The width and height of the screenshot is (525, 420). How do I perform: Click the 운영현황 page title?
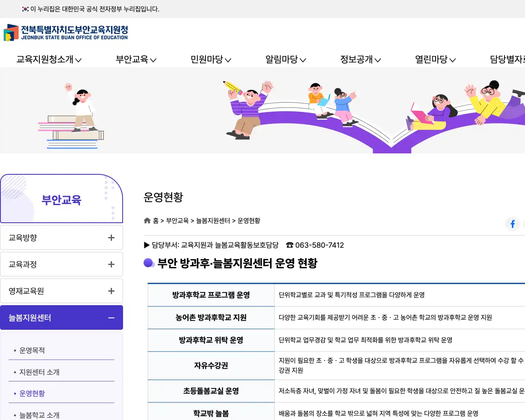point(163,197)
